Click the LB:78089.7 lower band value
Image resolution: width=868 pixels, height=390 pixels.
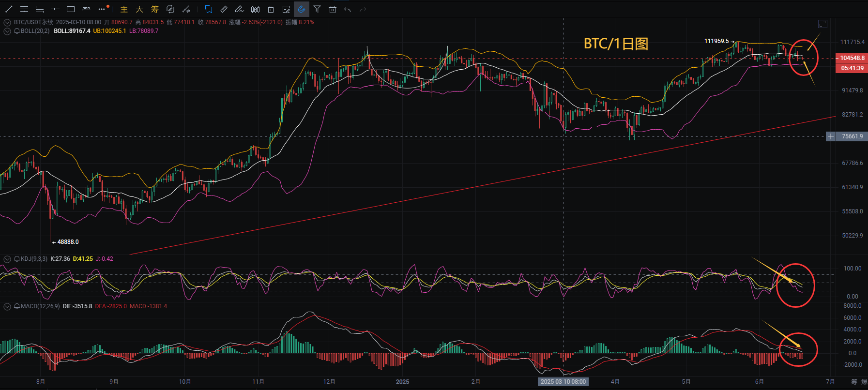point(144,31)
